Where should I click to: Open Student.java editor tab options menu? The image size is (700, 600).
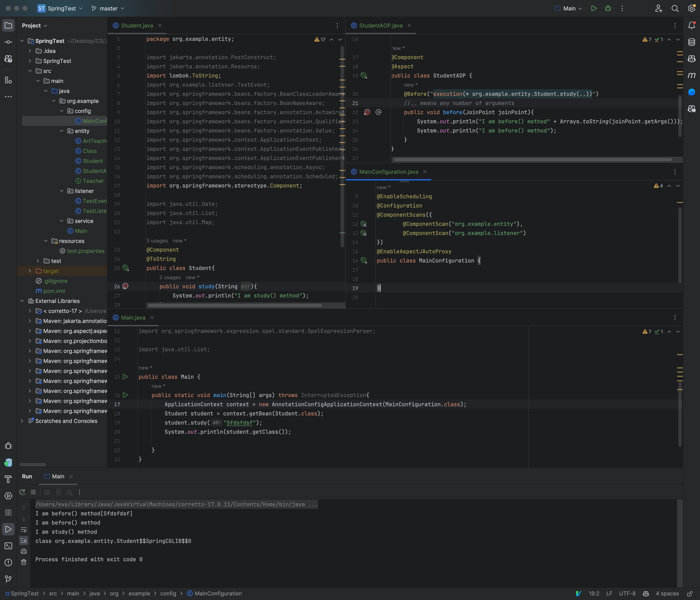(337, 25)
